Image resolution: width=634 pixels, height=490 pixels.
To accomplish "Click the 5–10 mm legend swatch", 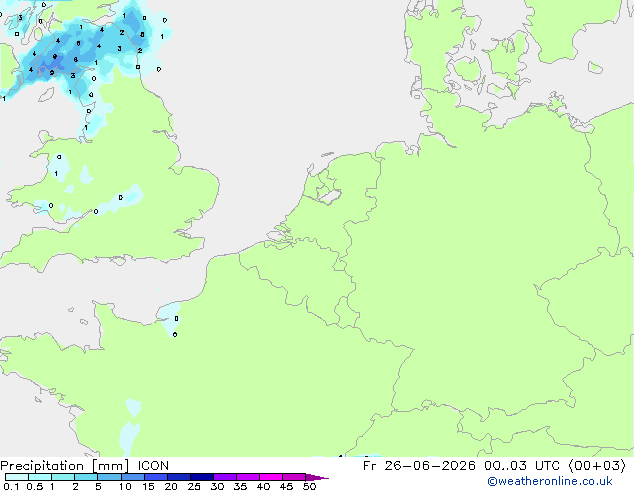I will (x=109, y=477).
